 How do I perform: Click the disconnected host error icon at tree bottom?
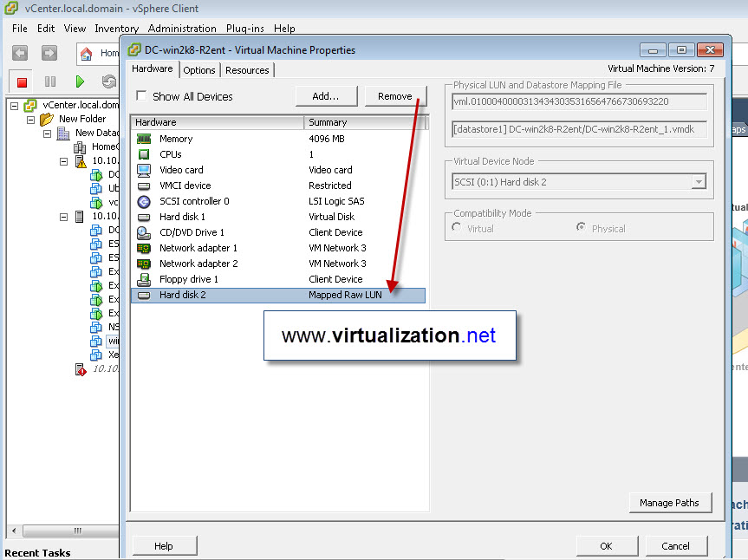click(81, 369)
